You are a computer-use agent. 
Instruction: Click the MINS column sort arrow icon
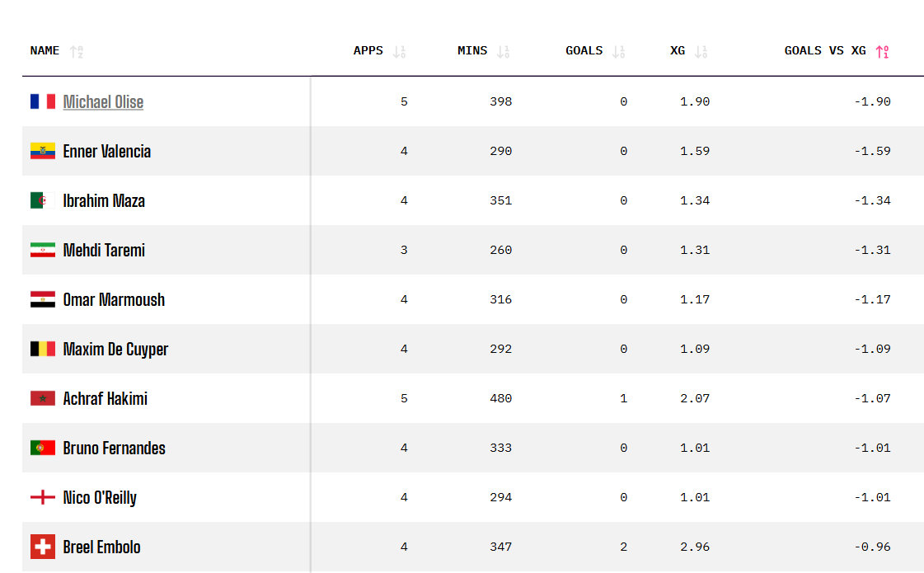pos(503,52)
